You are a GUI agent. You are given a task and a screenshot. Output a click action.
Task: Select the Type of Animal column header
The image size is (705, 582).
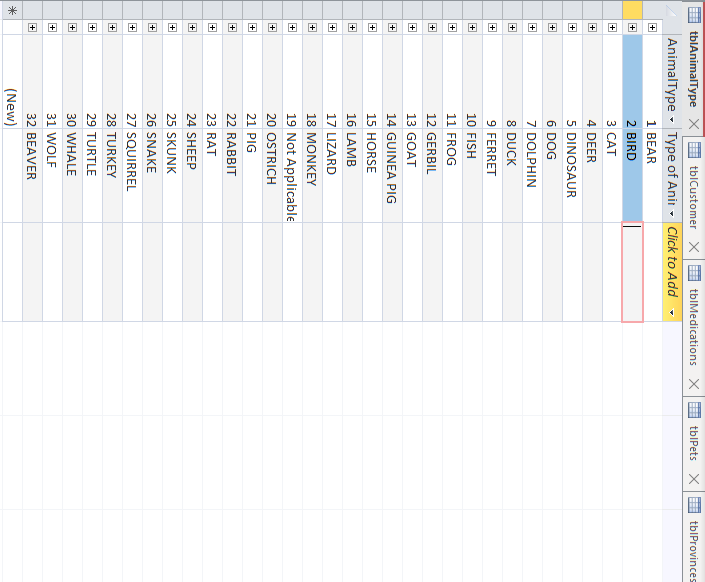tap(672, 175)
